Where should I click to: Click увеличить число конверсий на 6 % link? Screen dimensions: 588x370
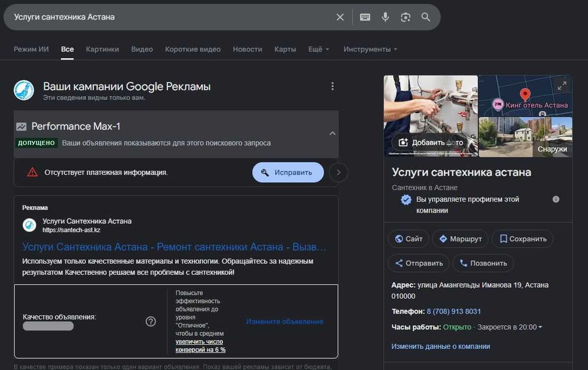click(x=201, y=346)
